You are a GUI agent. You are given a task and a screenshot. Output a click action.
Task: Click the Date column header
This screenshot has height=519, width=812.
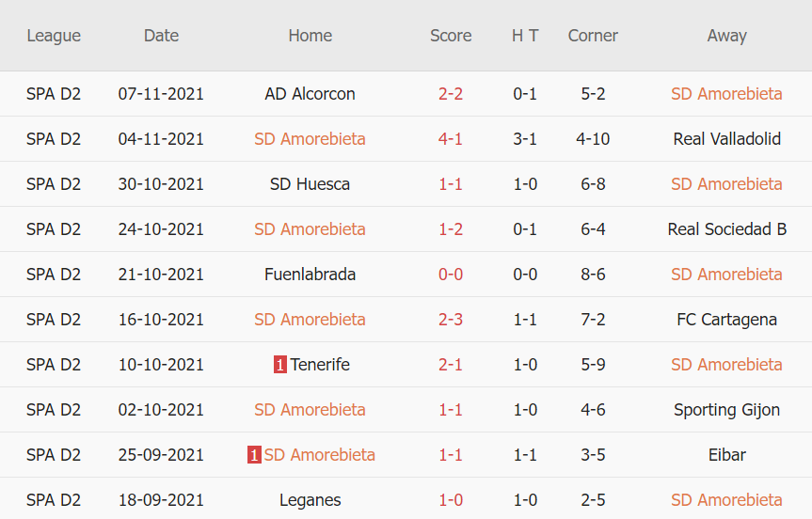click(161, 36)
